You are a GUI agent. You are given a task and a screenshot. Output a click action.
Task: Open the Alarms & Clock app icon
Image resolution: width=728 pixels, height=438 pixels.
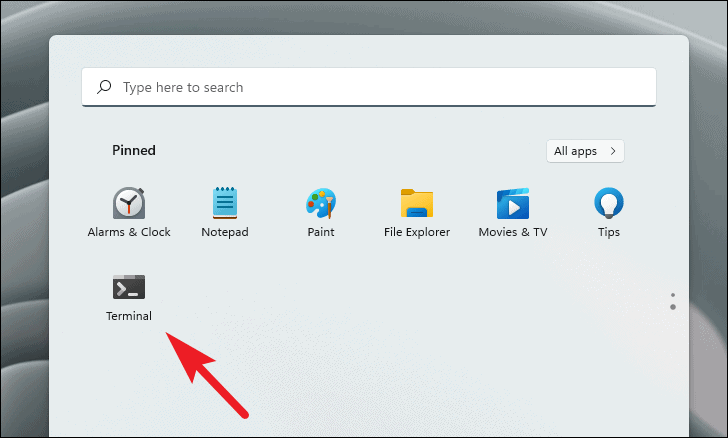point(129,203)
